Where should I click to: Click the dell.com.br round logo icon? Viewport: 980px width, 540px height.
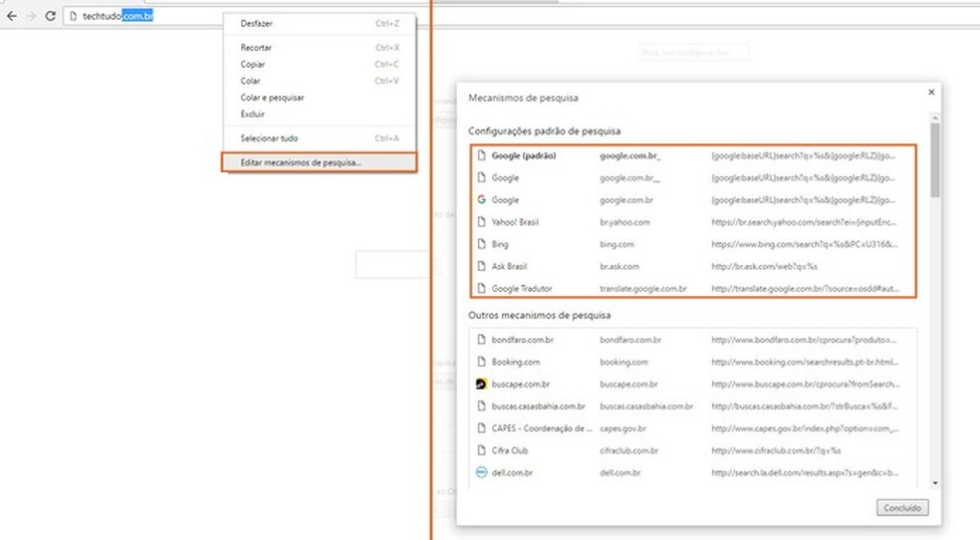pyautogui.click(x=481, y=472)
